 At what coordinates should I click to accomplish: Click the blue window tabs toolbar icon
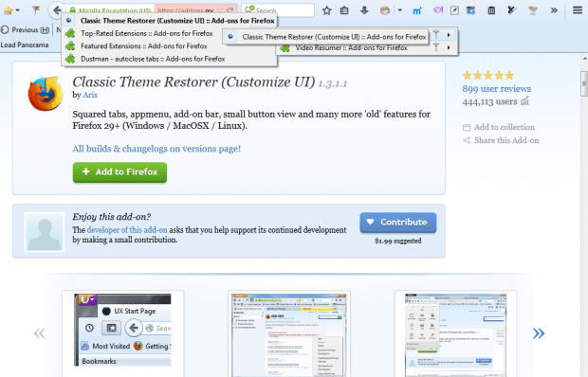click(471, 10)
